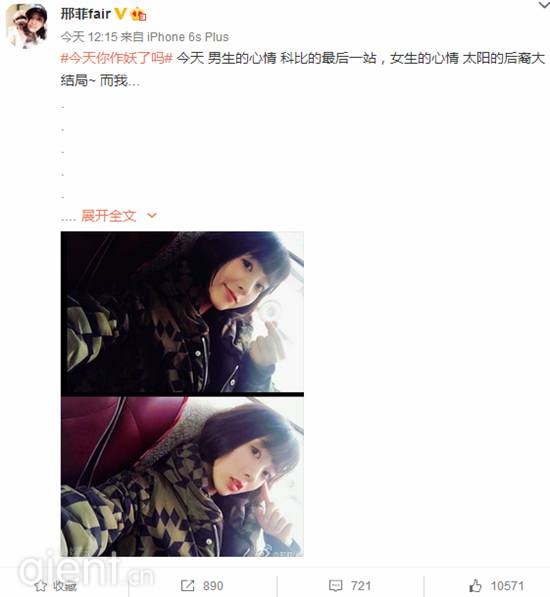
Task: Click the yellow V verified badge
Action: (x=120, y=14)
